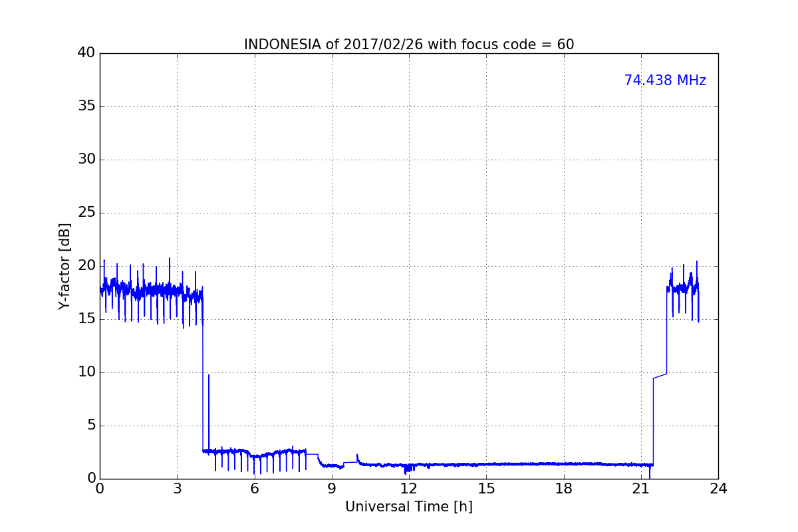Image resolution: width=798 pixels, height=532 pixels.
Task: Click the sloped line segment near 10 dB before hour 22
Action: (x=660, y=376)
